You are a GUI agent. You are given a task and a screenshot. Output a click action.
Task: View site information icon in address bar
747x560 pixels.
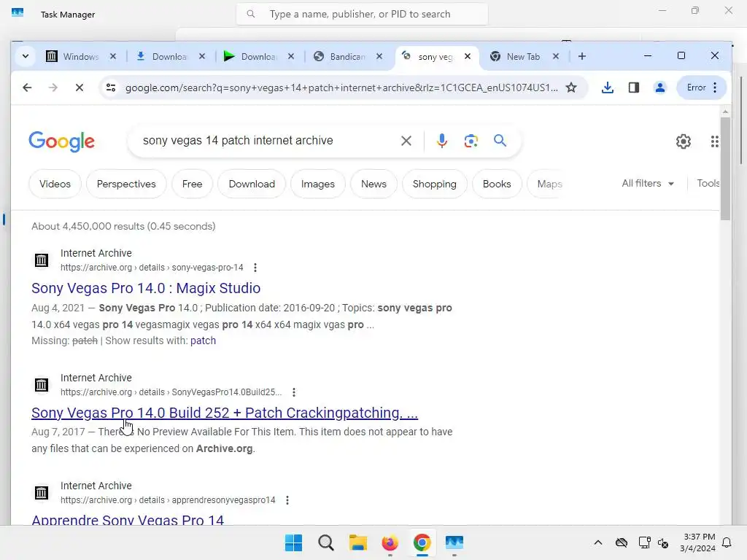[111, 87]
